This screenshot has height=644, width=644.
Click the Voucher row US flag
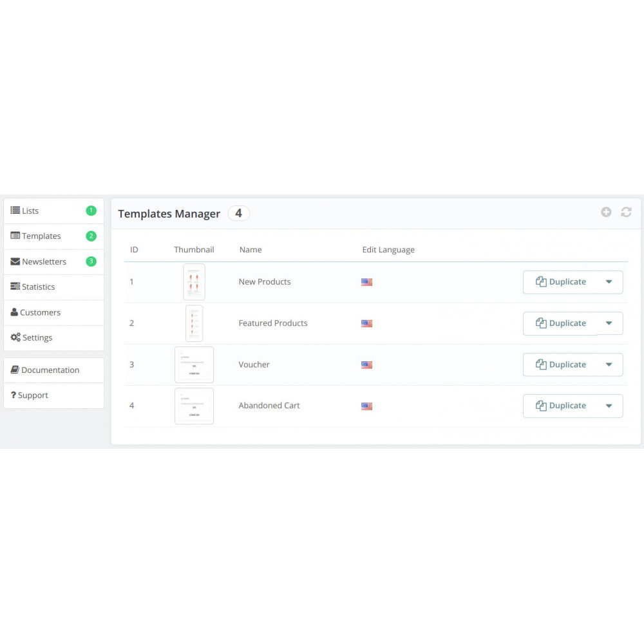(366, 365)
